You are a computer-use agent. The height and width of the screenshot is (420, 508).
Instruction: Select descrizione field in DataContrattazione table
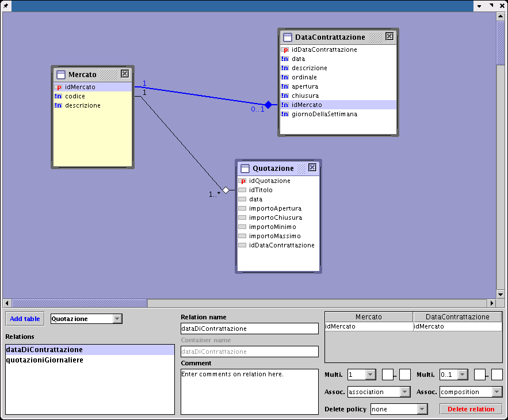[338, 68]
